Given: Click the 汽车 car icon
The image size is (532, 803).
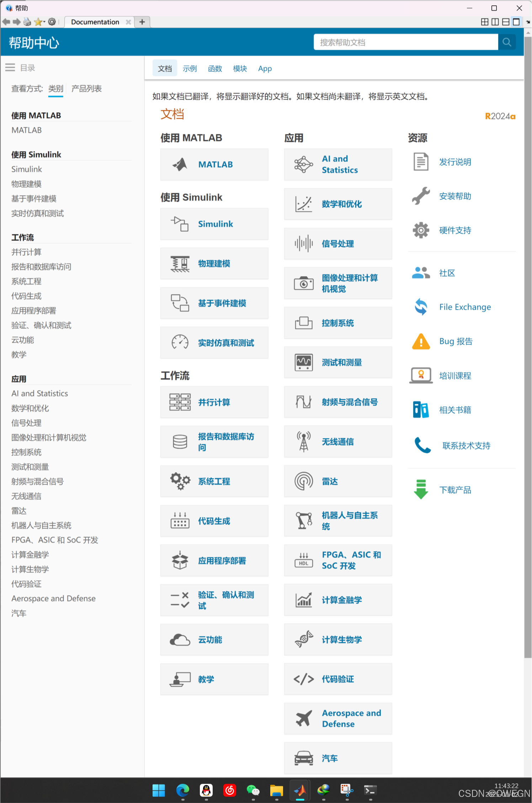Looking at the screenshot, I should point(304,758).
